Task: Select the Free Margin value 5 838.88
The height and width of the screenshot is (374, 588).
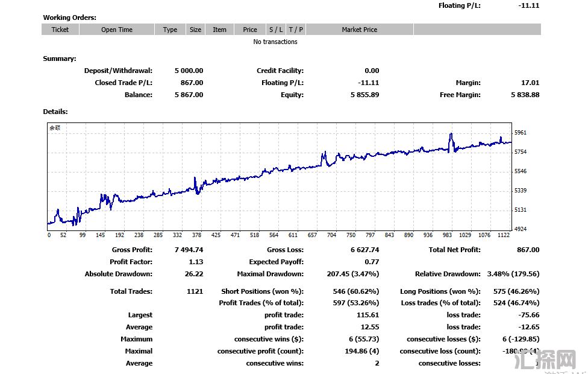Action: [525, 95]
